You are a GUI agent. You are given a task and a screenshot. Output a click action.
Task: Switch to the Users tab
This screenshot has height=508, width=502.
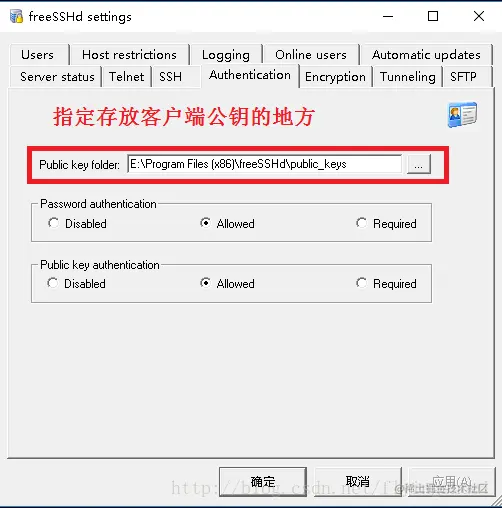pyautogui.click(x=39, y=55)
